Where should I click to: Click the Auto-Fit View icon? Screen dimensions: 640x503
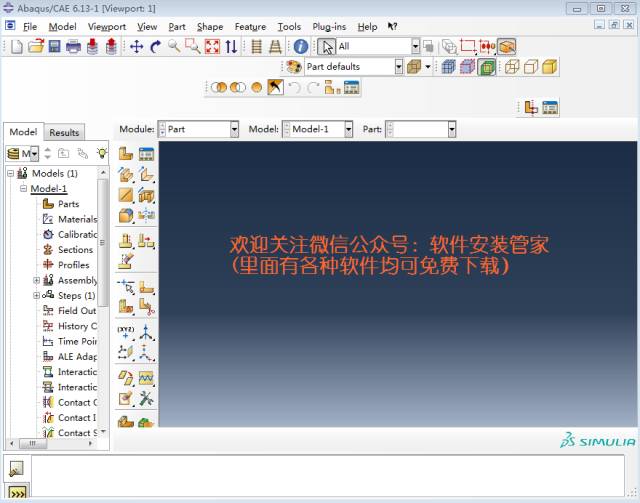212,46
